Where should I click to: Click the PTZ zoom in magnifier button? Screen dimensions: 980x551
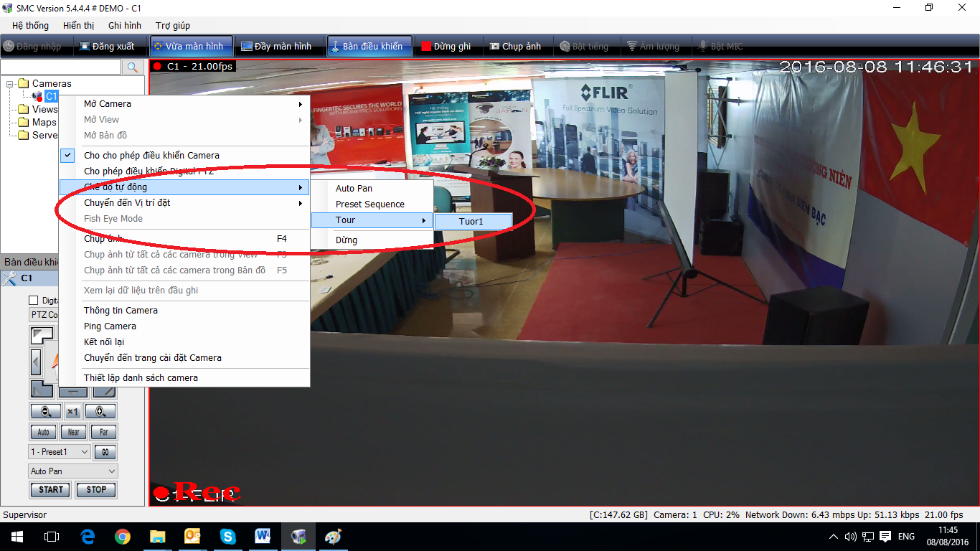100,412
